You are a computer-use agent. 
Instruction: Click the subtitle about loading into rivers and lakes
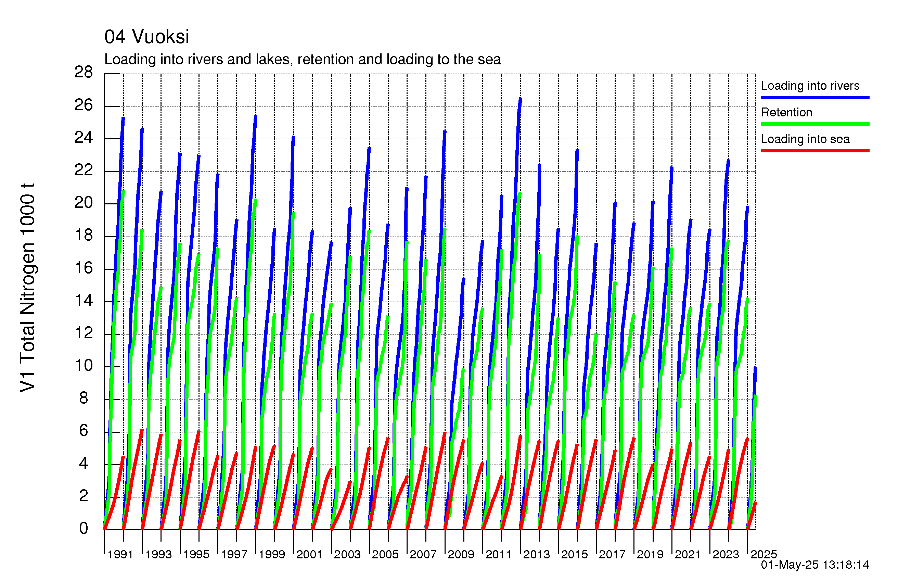click(303, 60)
